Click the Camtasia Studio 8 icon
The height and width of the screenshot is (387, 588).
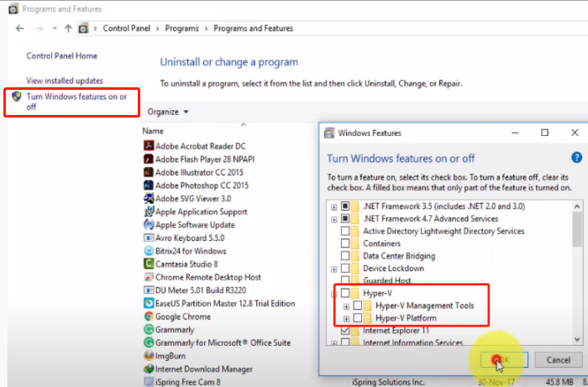point(148,264)
